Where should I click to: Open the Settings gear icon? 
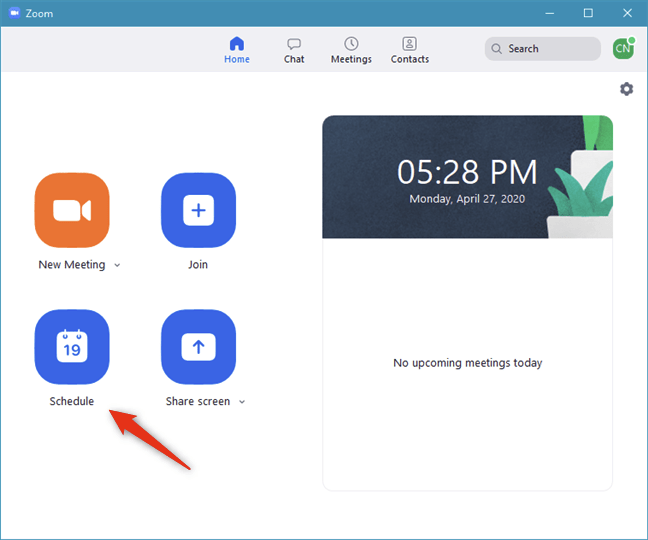click(x=627, y=89)
